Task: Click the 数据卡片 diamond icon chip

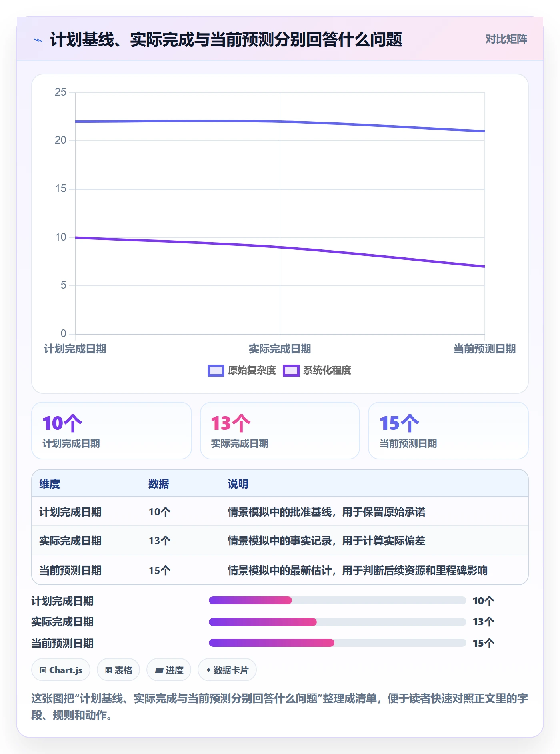Action: point(227,670)
